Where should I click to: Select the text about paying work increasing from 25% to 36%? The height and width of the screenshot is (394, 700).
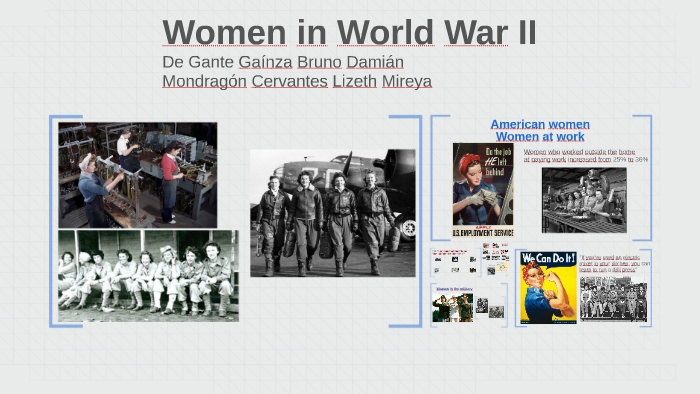(x=586, y=155)
